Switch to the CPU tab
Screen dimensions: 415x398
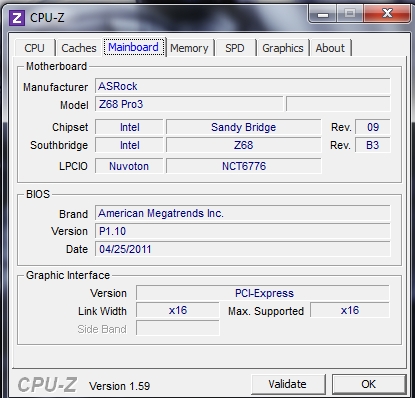click(34, 48)
